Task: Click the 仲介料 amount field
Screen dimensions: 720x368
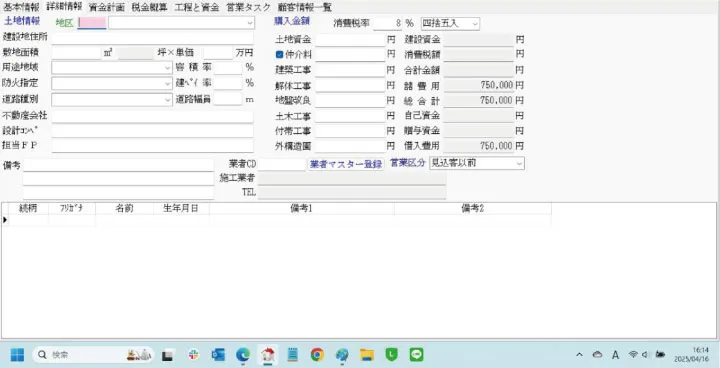Action: [x=350, y=56]
